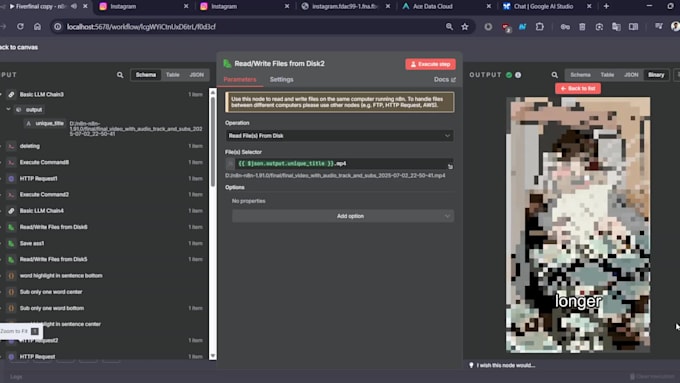
Task: Switch output view to Binary
Action: click(656, 75)
